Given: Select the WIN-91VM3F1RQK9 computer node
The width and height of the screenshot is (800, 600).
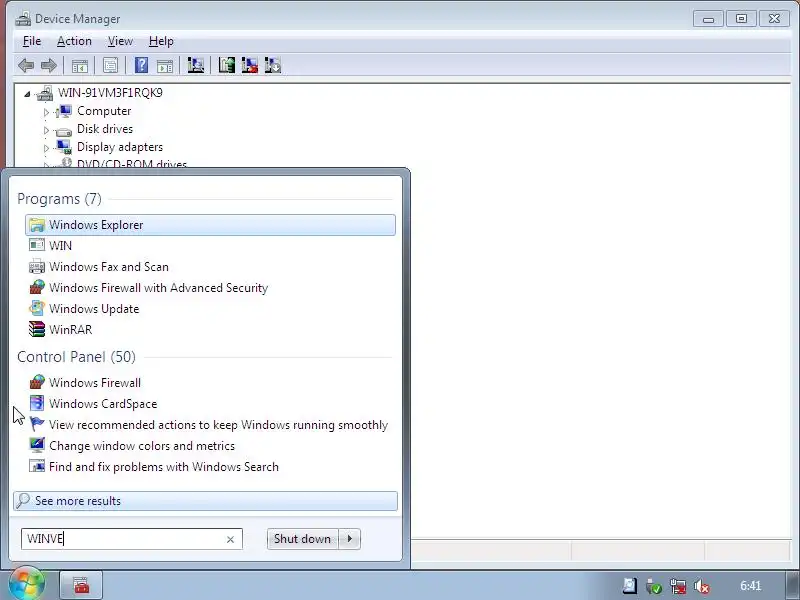Looking at the screenshot, I should click(x=110, y=93).
